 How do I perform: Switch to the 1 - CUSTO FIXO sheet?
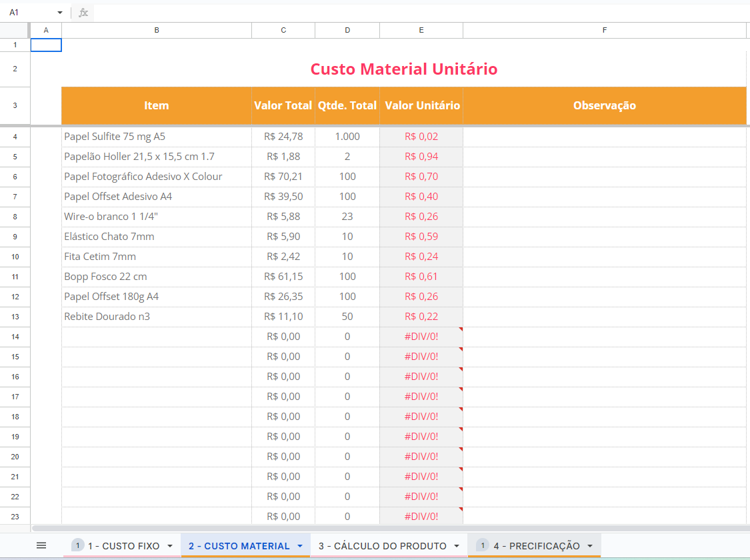[123, 546]
